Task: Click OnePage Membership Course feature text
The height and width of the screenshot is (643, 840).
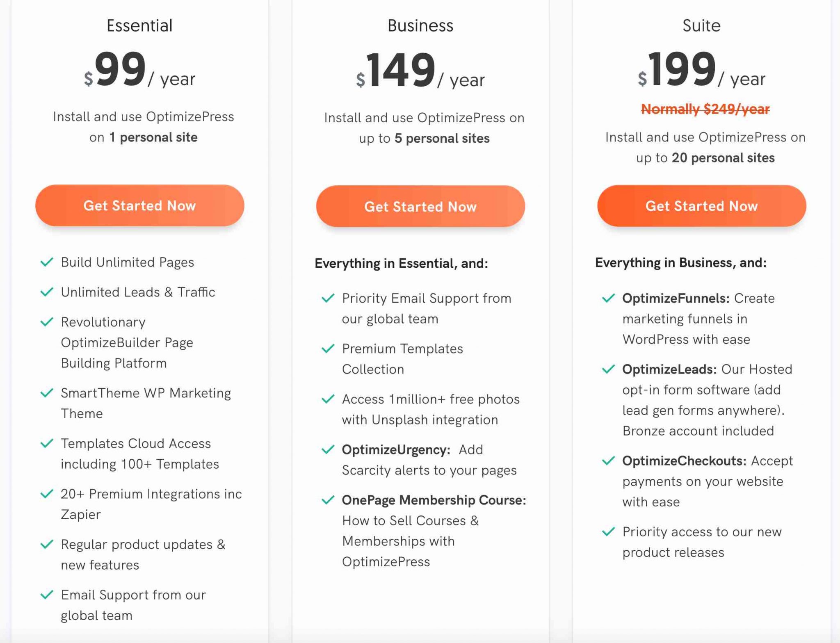Action: tap(434, 500)
